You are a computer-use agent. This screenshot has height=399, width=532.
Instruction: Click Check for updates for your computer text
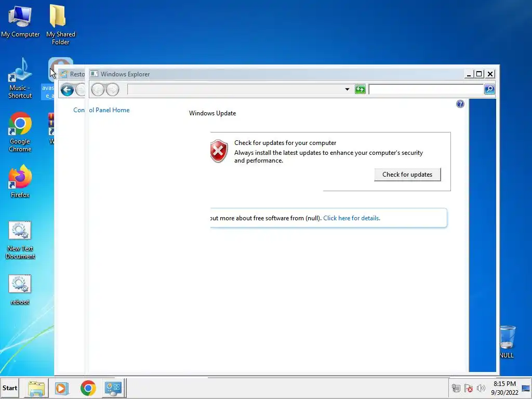(285, 143)
